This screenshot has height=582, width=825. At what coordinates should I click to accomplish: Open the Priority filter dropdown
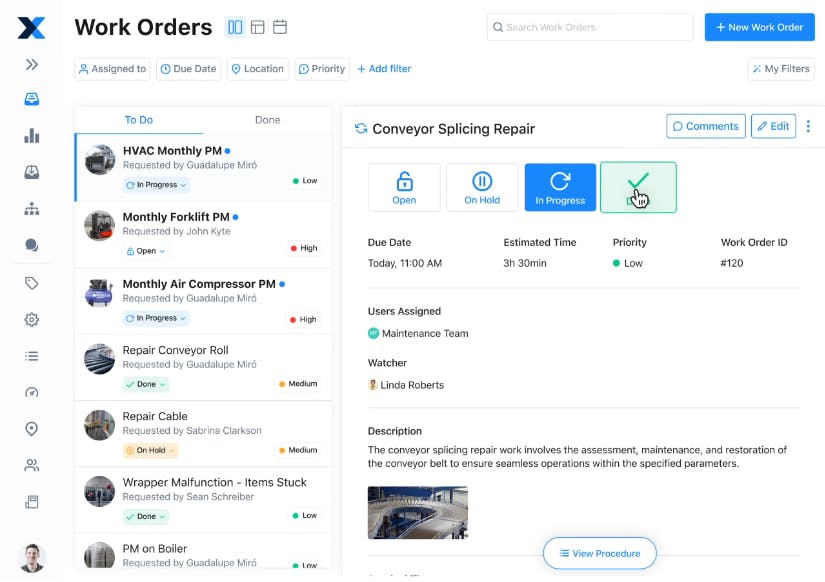(321, 69)
